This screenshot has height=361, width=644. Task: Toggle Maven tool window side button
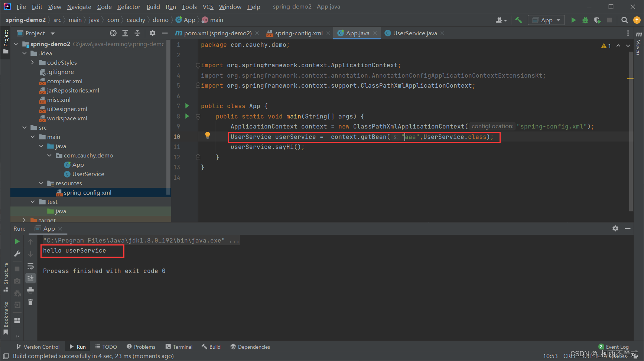(x=638, y=43)
